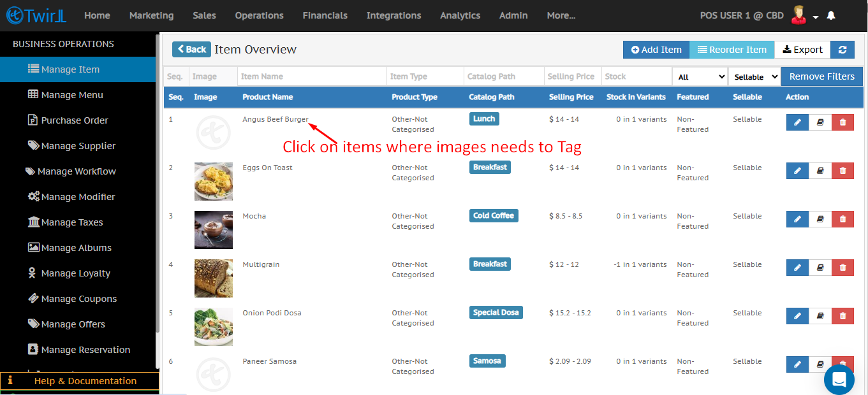Open the duplicate book icon for Eggs On Toast
The height and width of the screenshot is (395, 868).
pos(820,170)
